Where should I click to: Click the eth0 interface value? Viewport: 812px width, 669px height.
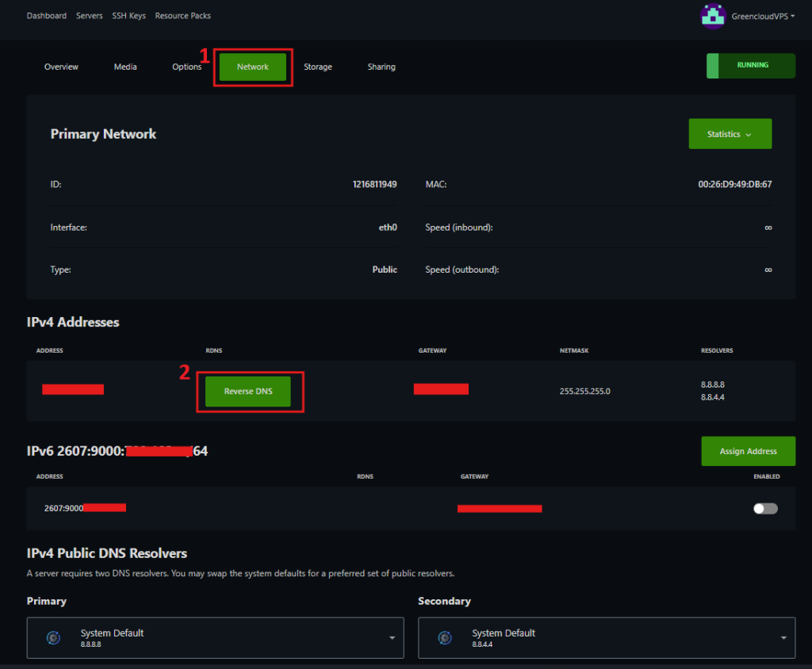388,227
